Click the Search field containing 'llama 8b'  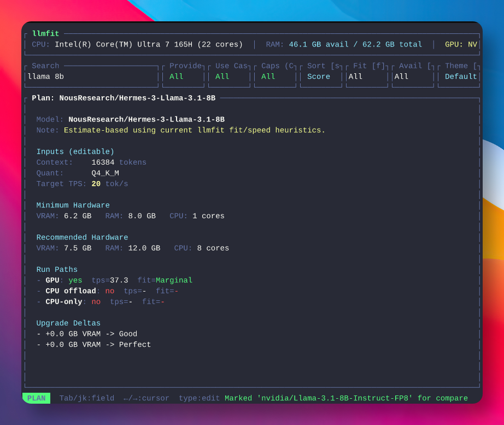pyautogui.click(x=92, y=77)
